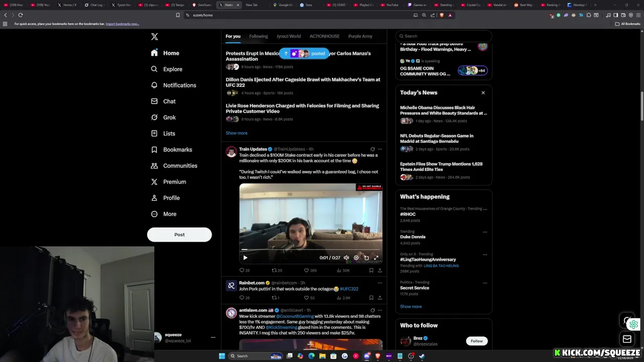Click Show more under news stories
Screen dimensions: 644x362
coord(236,133)
